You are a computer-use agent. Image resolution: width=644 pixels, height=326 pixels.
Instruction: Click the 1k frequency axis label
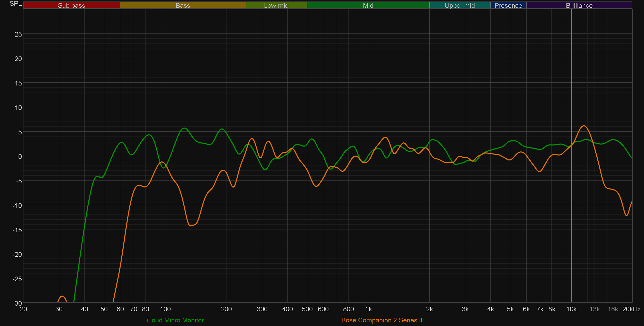click(368, 309)
